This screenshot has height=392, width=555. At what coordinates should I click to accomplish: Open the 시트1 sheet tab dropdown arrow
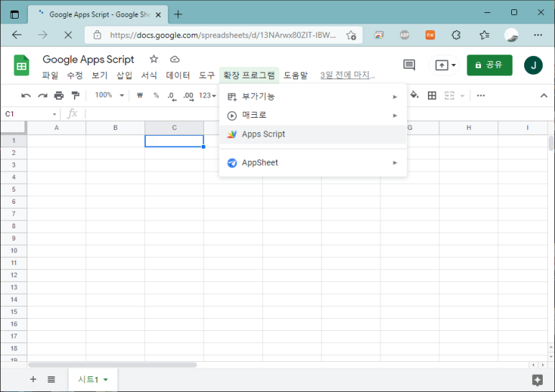pos(106,380)
